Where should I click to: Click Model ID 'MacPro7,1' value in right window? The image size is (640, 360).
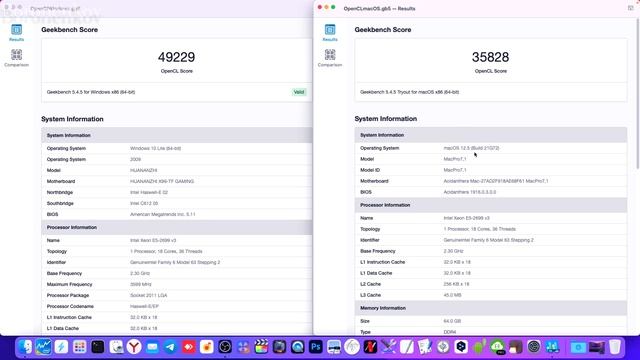455,170
